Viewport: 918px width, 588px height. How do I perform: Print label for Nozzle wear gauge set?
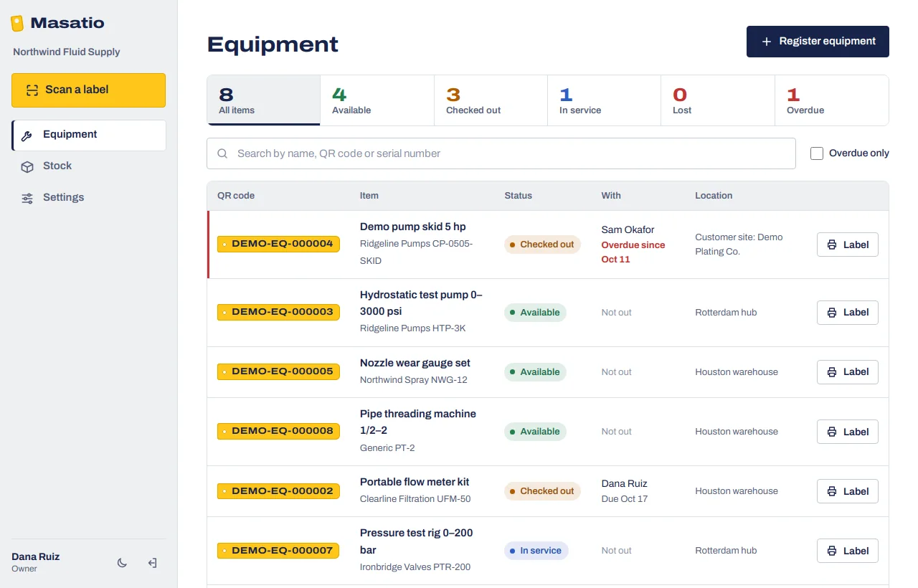tap(848, 372)
